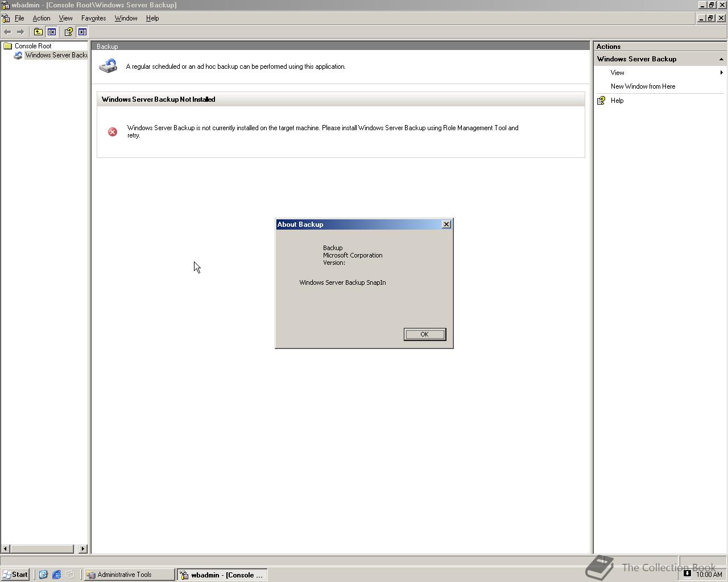Click the 'Microsoft Corporation' text in dialog
Image resolution: width=728 pixels, height=582 pixels.
pyautogui.click(x=353, y=255)
